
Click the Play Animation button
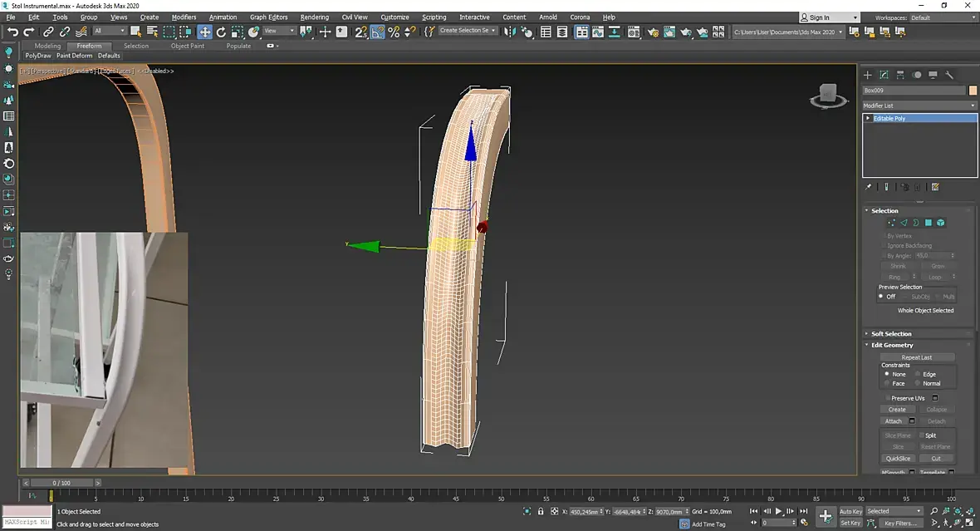click(778, 511)
